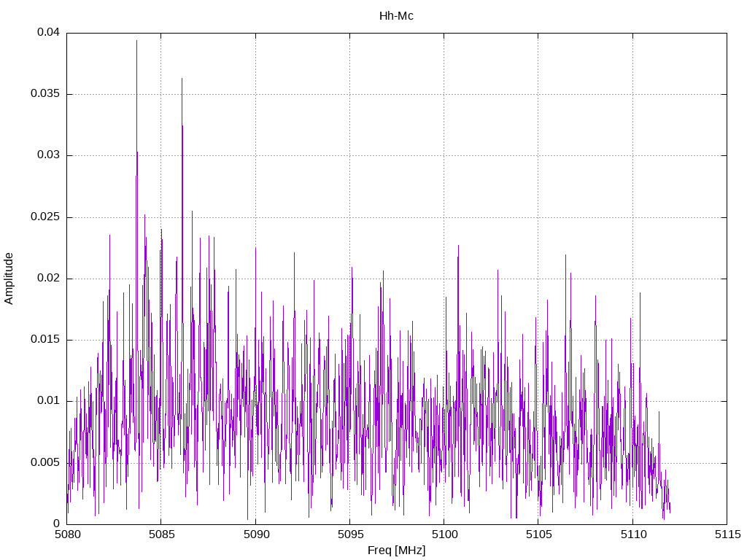Image resolution: width=747 pixels, height=560 pixels.
Task: Click the Amplitude axis label
Action: pyautogui.click(x=9, y=279)
